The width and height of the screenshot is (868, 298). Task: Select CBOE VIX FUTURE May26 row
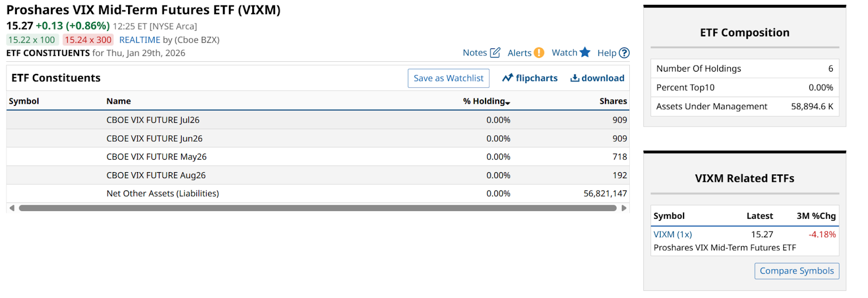(x=318, y=157)
